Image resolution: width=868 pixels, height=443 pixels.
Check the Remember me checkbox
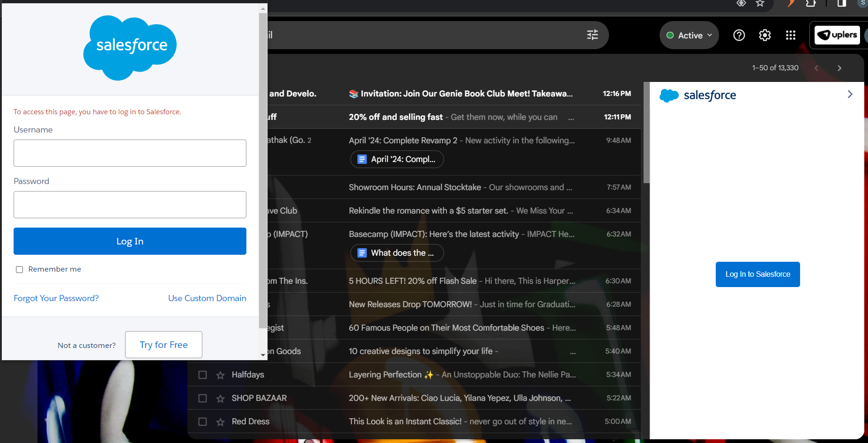point(20,269)
